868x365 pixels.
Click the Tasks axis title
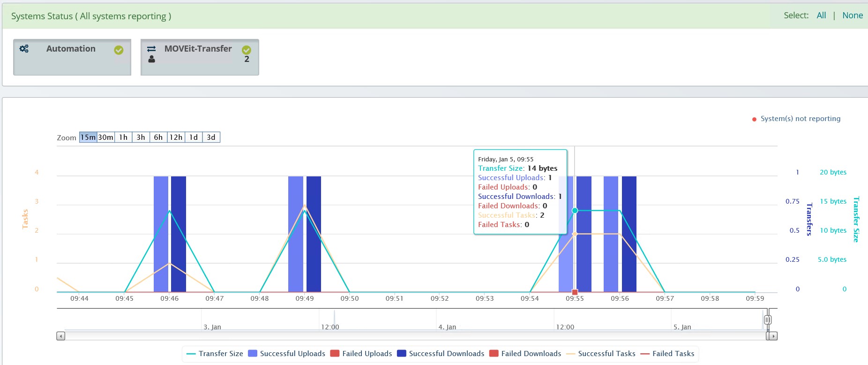click(x=25, y=219)
